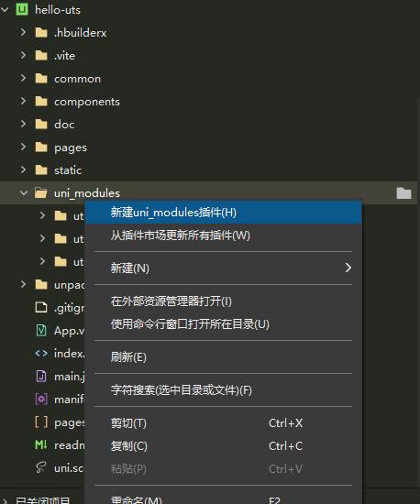Click the .gitignore file icon
Screen dimensions: 420x504
pos(41,308)
